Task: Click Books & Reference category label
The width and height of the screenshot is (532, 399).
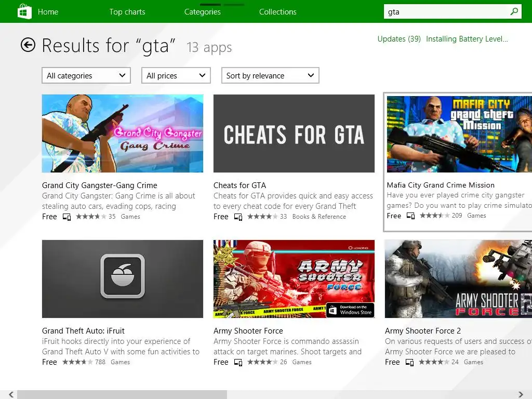Action: pyautogui.click(x=320, y=217)
